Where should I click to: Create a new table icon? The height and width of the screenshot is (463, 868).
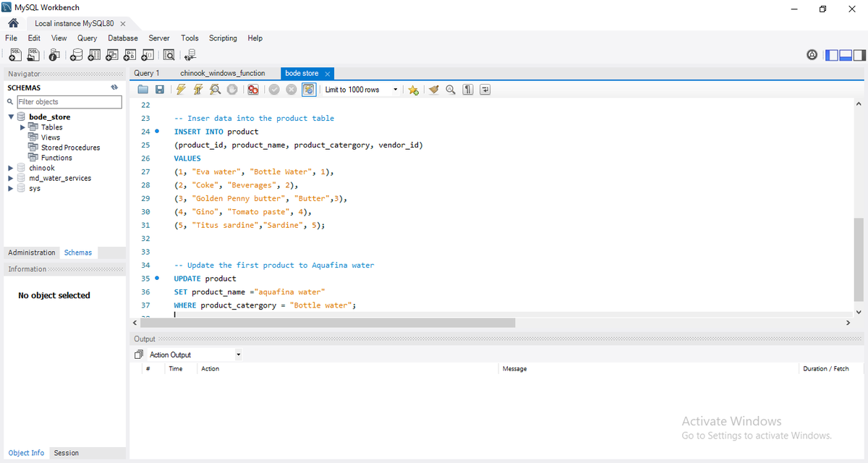(94, 54)
